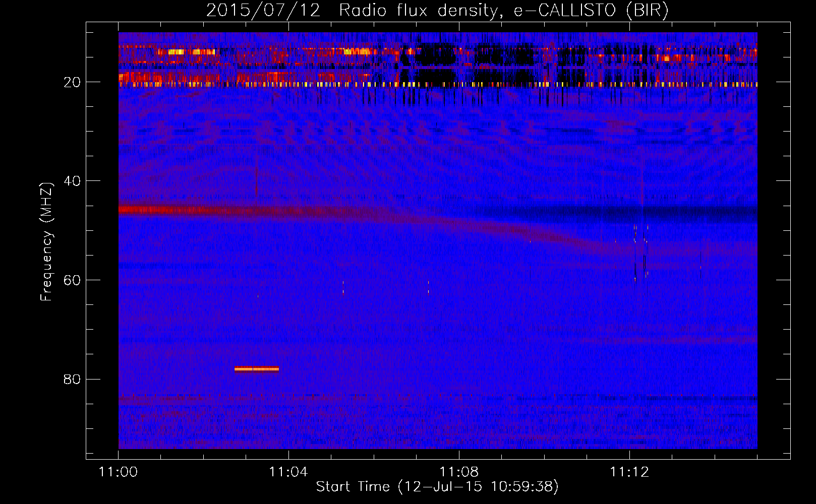Click the bright orange horizontal burst near 78 MHz
Viewport: 816px width, 504px height.
pos(257,369)
